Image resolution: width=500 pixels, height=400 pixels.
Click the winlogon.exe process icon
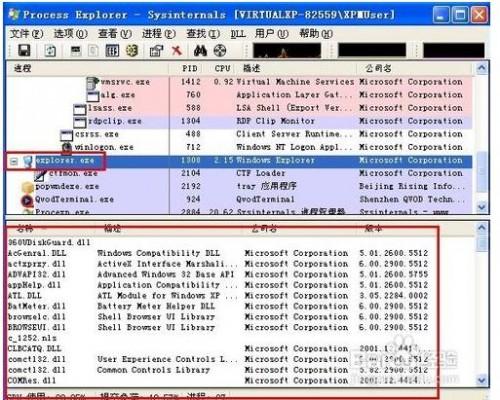tap(67, 148)
